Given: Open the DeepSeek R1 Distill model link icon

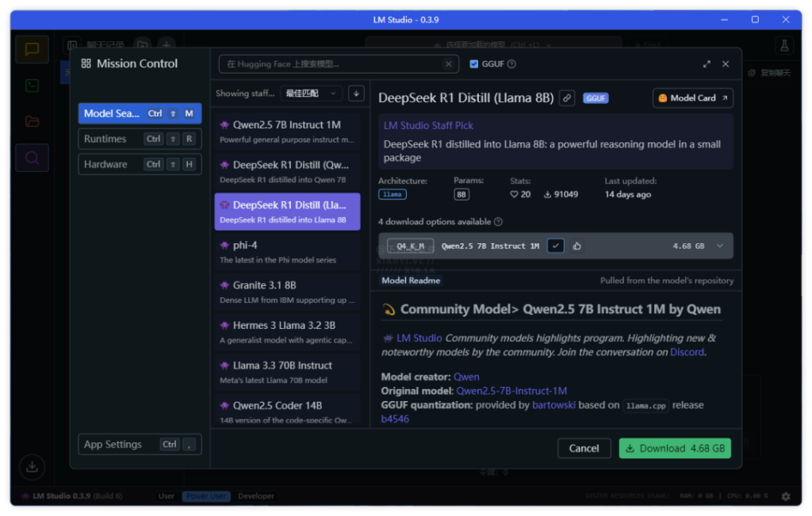Looking at the screenshot, I should pos(567,97).
